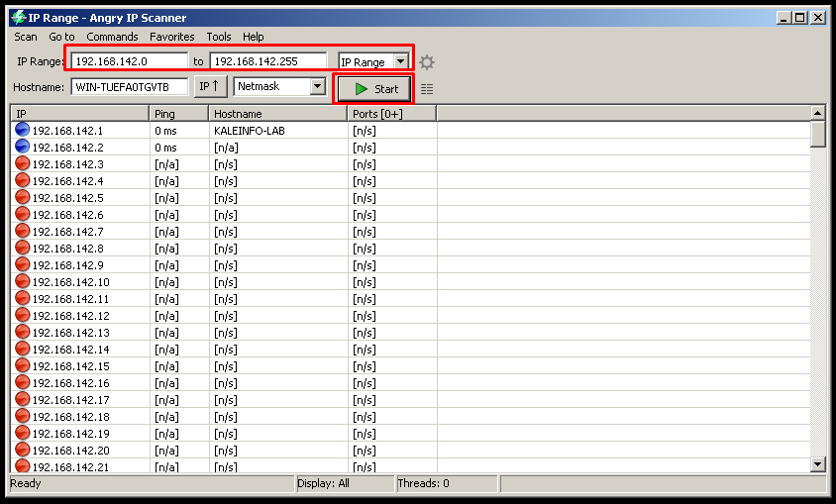Click the IP up-arrow button
This screenshot has height=504, width=836.
pyautogui.click(x=210, y=86)
